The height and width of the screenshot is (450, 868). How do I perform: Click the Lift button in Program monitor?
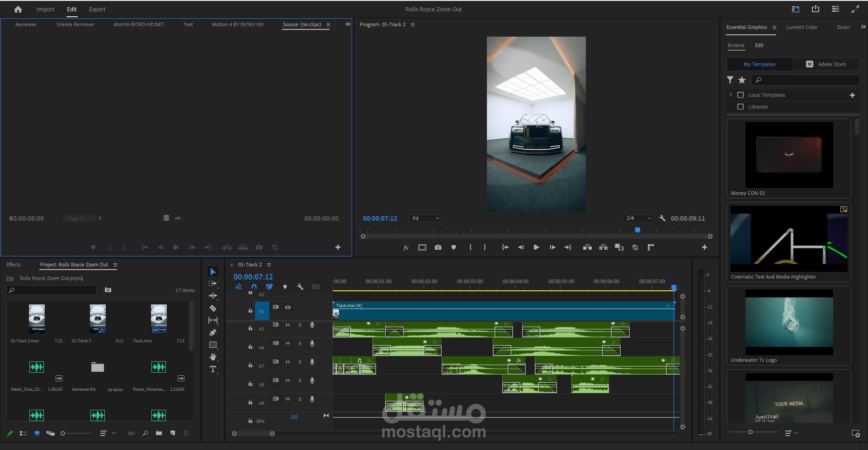click(x=587, y=247)
